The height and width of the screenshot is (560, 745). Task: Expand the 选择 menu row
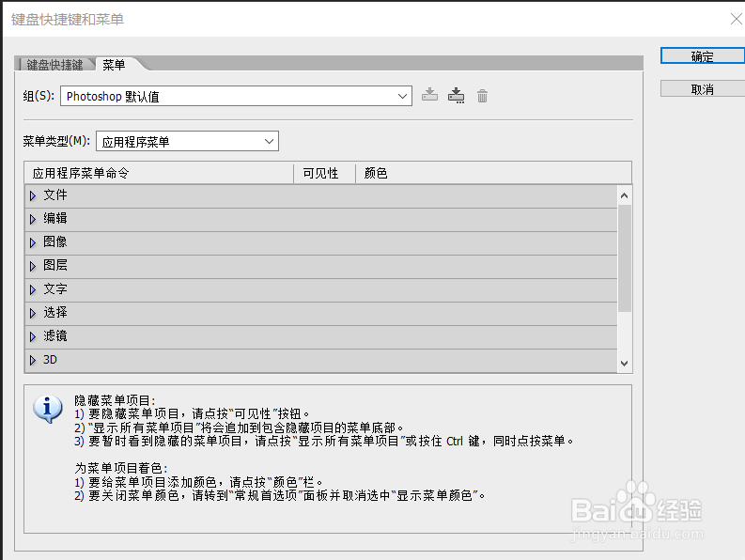pos(32,313)
